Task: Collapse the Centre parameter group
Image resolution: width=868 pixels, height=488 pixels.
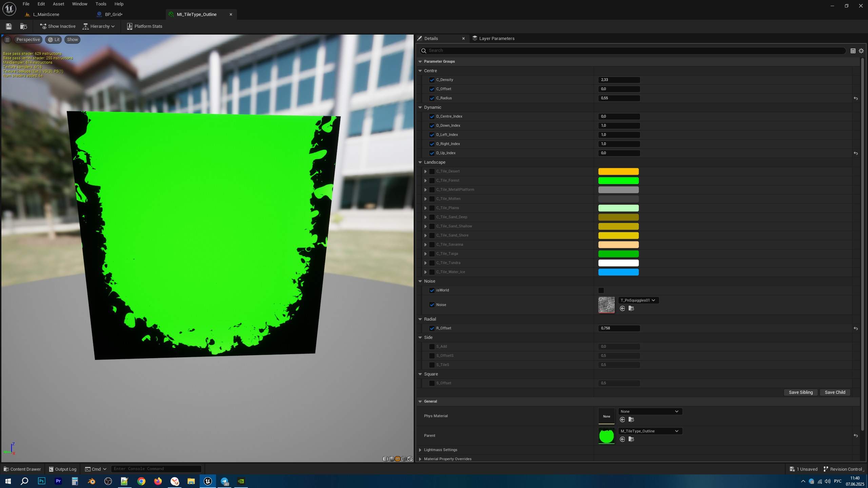Action: pos(420,71)
